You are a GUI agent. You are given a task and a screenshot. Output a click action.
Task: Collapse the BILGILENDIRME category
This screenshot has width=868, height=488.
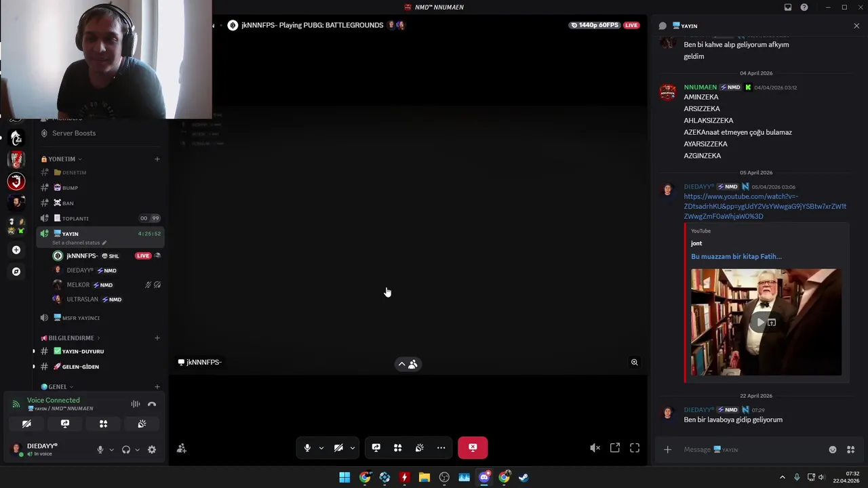click(x=71, y=338)
